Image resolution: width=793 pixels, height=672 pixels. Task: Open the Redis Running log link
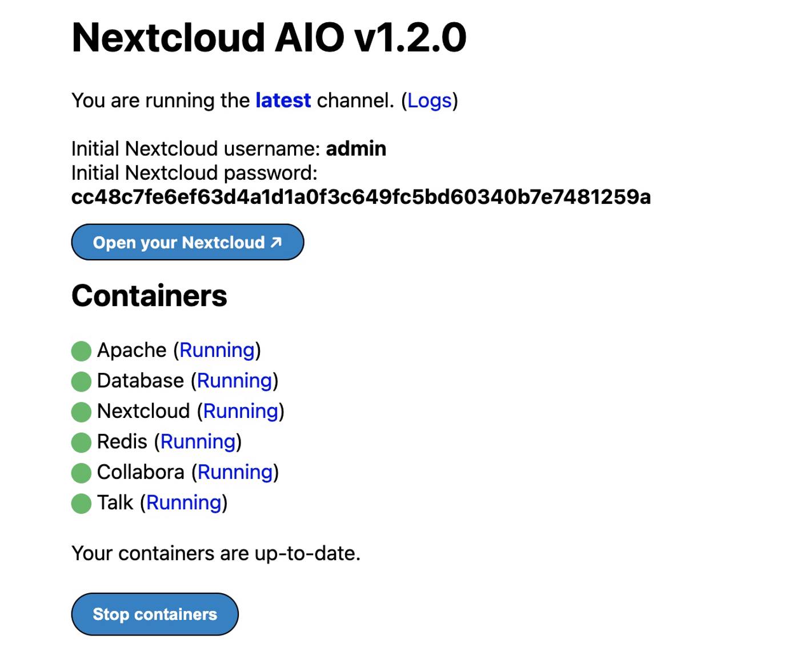tap(198, 442)
